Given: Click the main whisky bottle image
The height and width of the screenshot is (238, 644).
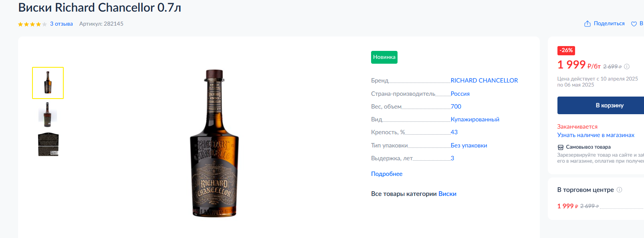Looking at the screenshot, I should (214, 143).
